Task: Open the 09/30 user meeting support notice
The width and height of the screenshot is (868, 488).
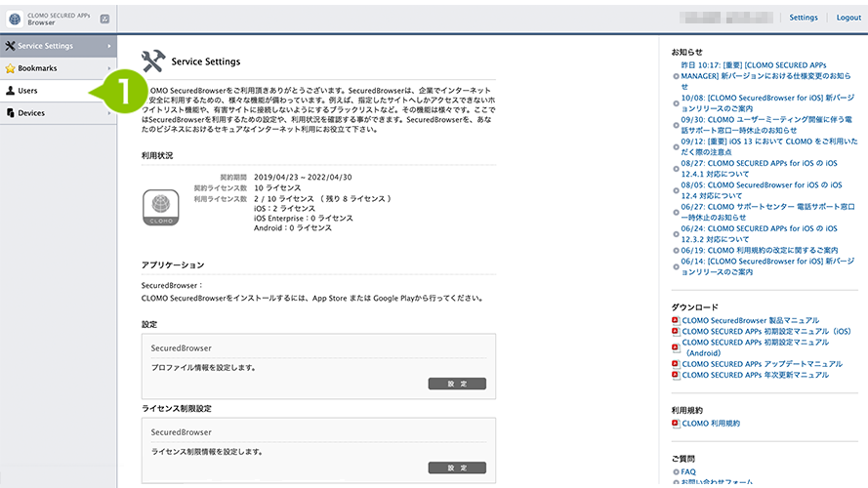Action: point(766,125)
